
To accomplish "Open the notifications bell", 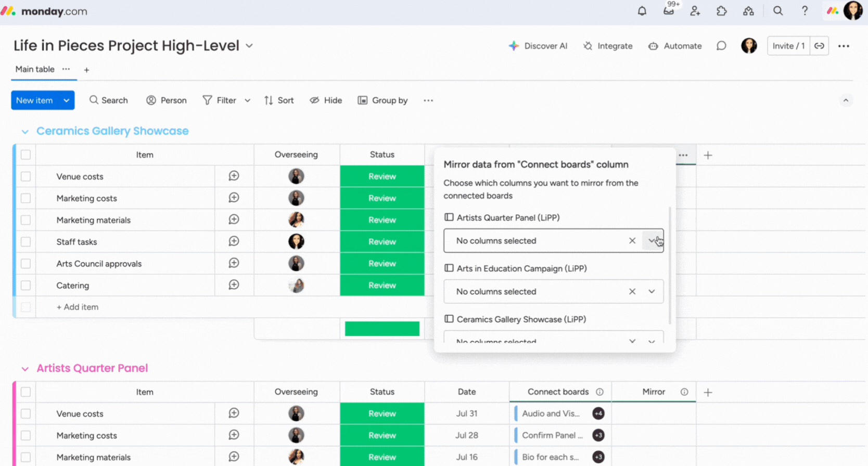I will pyautogui.click(x=642, y=11).
